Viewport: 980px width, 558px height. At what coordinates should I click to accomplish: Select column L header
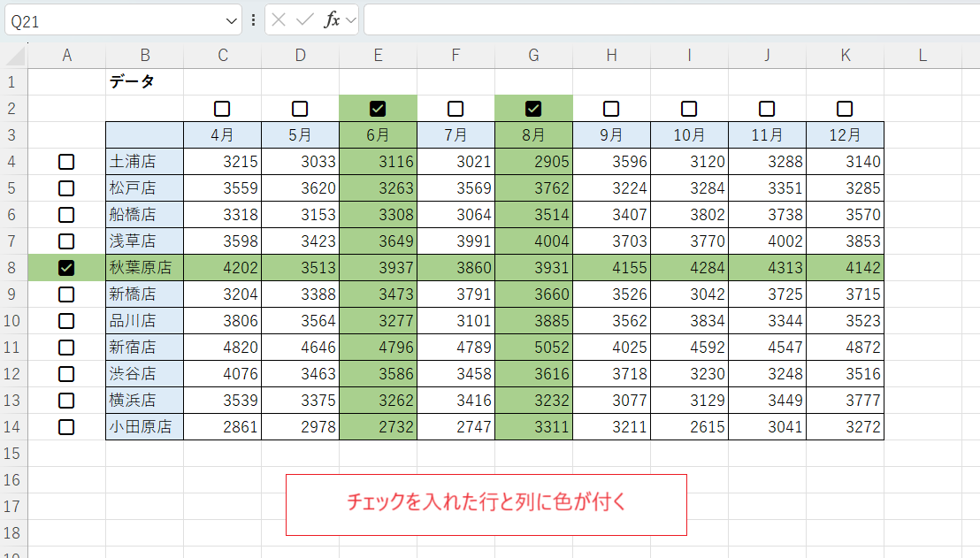point(923,56)
